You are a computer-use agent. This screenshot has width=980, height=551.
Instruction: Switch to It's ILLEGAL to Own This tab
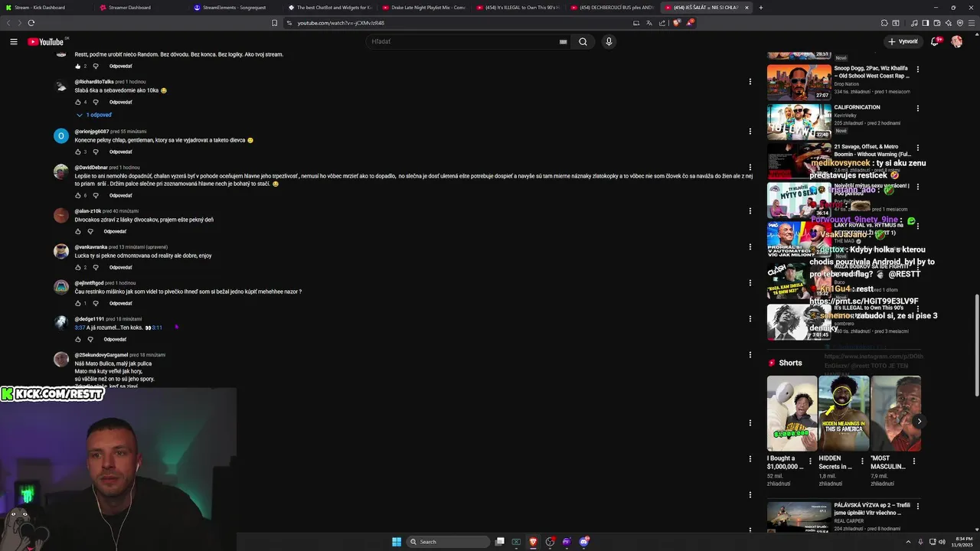518,8
